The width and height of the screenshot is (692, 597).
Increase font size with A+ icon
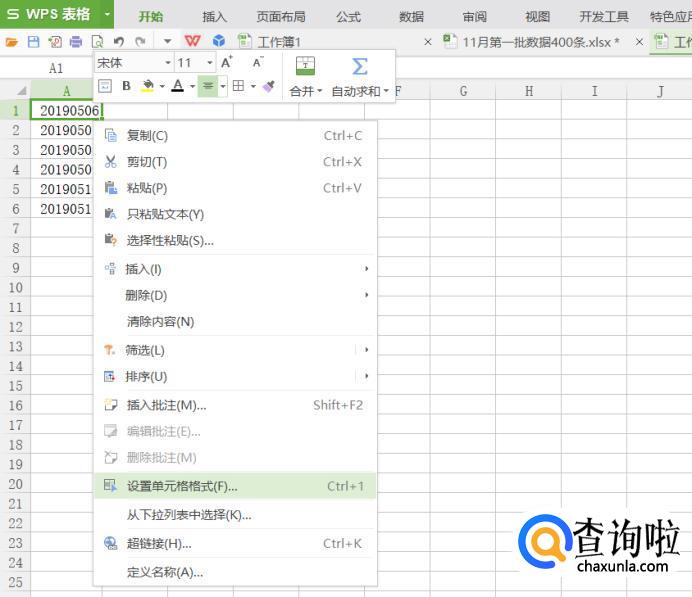tap(227, 62)
